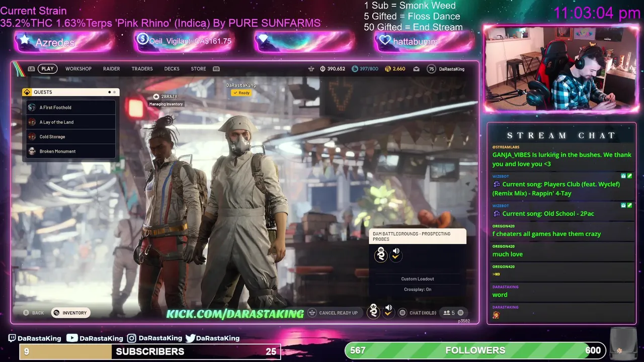The height and width of the screenshot is (362, 644).
Task: Click the RB bumper icon
Action: pyautogui.click(x=216, y=69)
